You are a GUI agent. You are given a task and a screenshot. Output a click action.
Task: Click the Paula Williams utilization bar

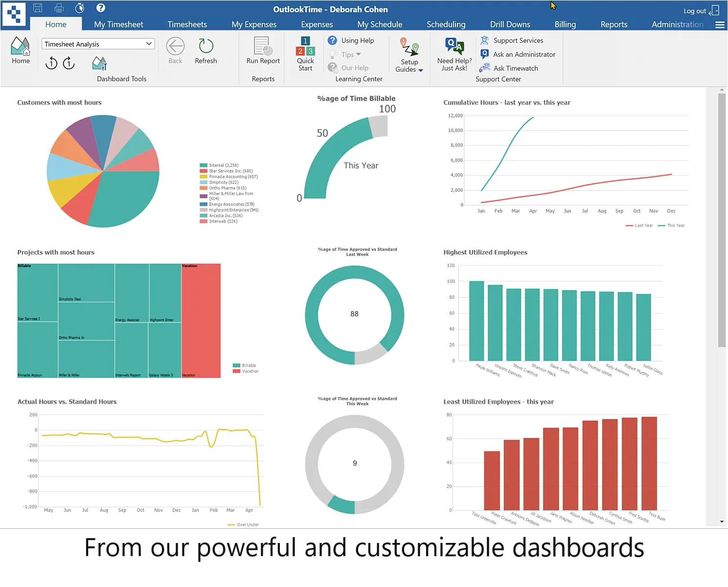(x=477, y=321)
